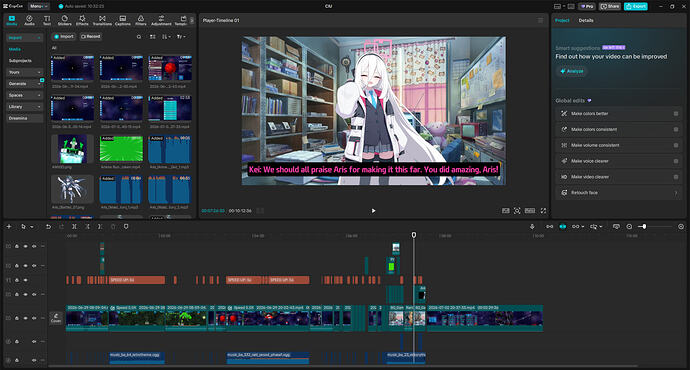690x370 pixels.
Task: Undo the last timeline edit
Action: click(x=48, y=227)
